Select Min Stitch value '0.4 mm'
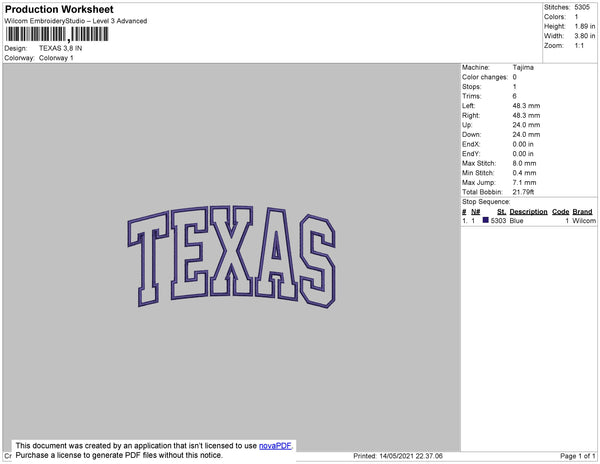 point(524,173)
